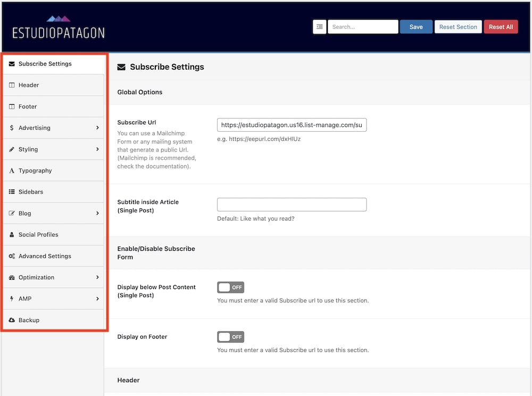The height and width of the screenshot is (396, 532).
Task: Select the Social Profiles person icon
Action: 12,234
